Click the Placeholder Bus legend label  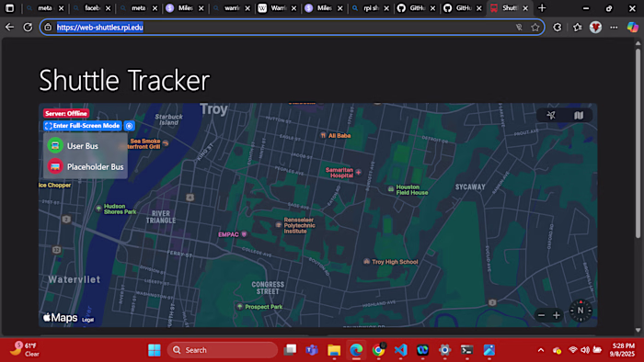coord(96,167)
